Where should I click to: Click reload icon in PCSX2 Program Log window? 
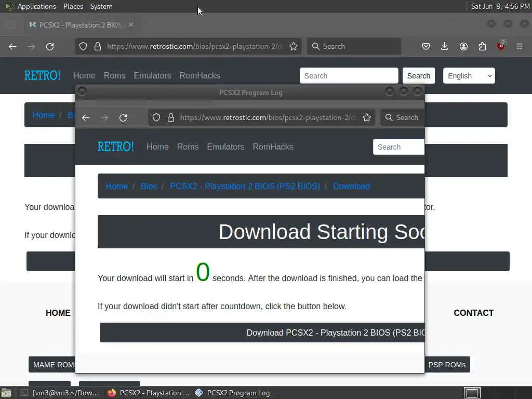[x=123, y=118]
